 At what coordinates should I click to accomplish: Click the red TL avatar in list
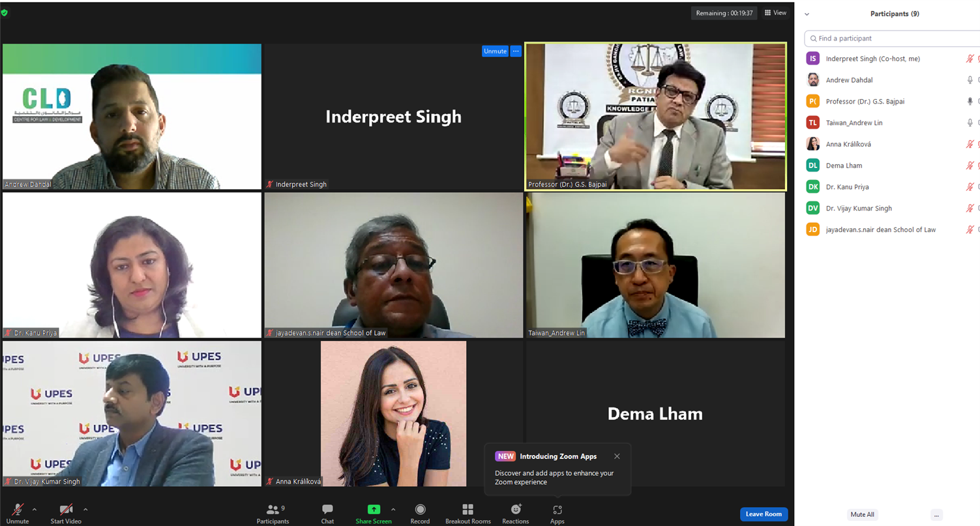pos(813,123)
